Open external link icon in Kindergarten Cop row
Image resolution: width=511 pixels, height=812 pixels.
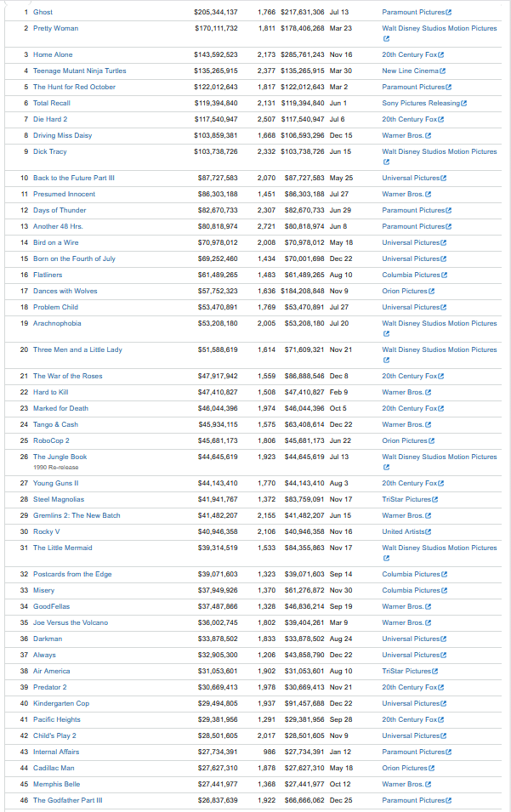coord(444,704)
